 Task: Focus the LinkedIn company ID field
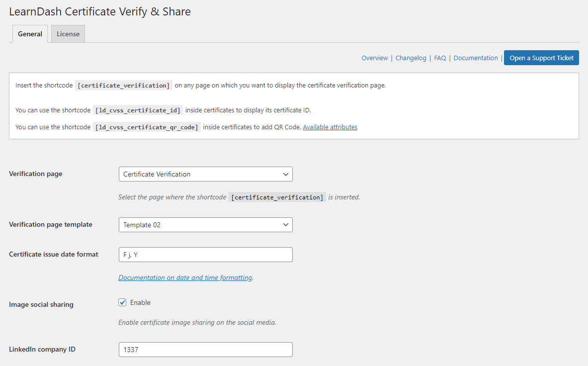(x=205, y=350)
